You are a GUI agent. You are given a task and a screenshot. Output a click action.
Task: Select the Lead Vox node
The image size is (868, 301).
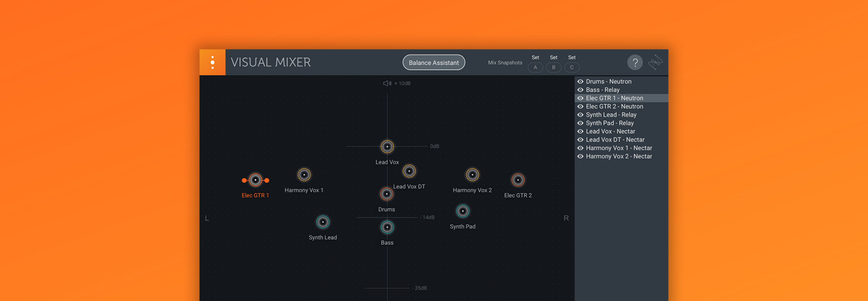[x=387, y=147]
